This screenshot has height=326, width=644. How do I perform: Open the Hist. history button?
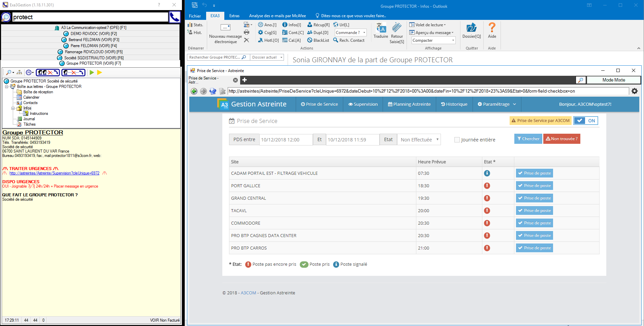pos(195,33)
